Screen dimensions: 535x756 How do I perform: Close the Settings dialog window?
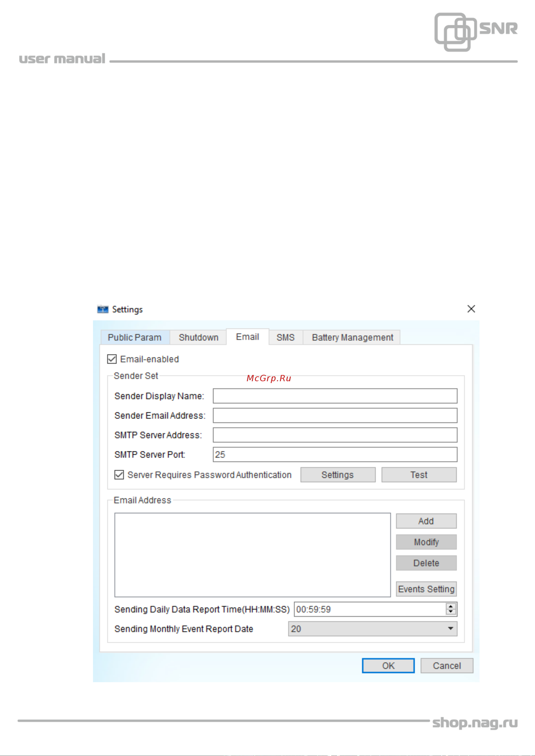point(471,309)
